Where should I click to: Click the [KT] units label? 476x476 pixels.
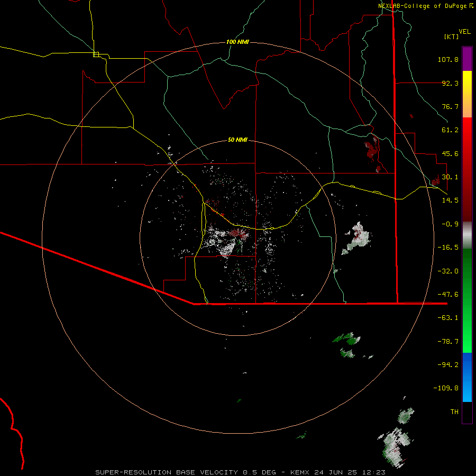[452, 36]
